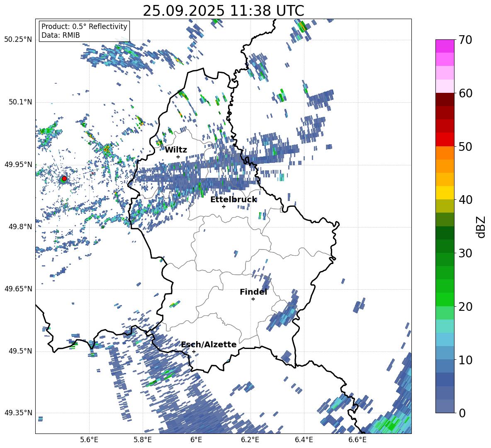Click the timestamp title 25.09.2025 11:38 UTC
Viewport: 491px width, 448px height.
pos(224,11)
